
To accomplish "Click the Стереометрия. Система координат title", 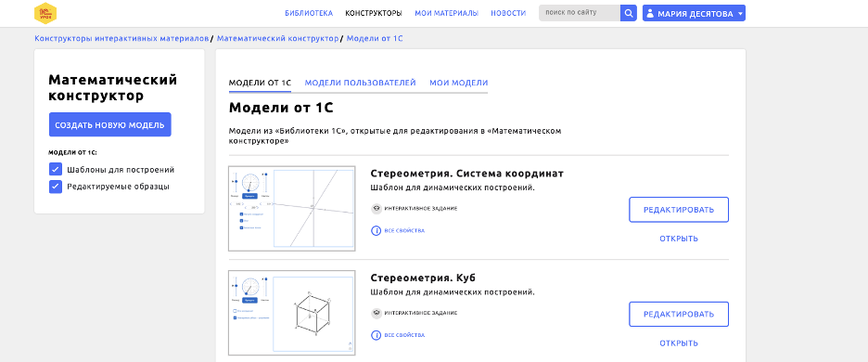I will click(x=467, y=174).
